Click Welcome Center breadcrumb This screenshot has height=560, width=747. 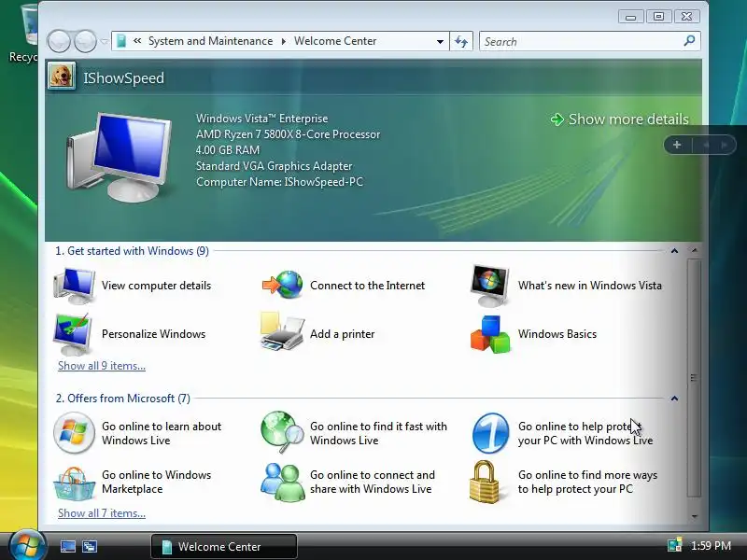[x=335, y=41]
